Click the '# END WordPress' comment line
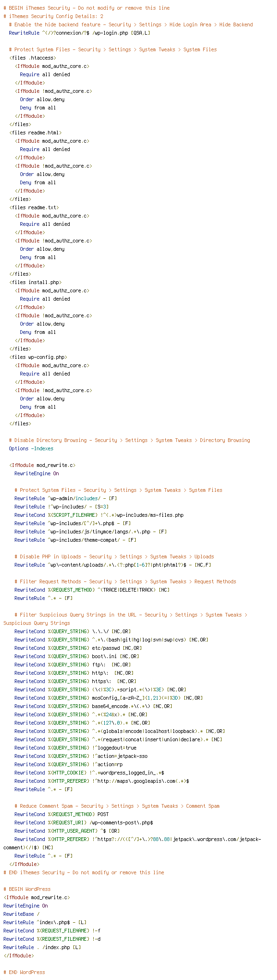The height and width of the screenshot is (980, 277). click(x=24, y=972)
